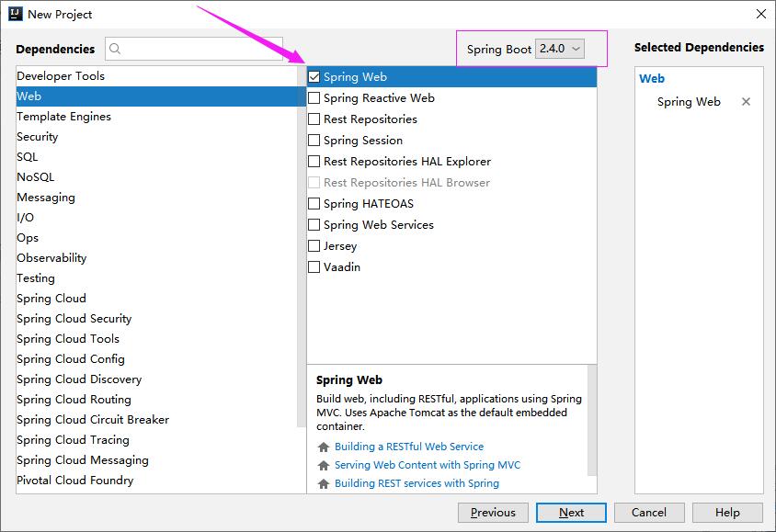Viewport: 776px width, 532px height.
Task: Click the home icon beside Serving Web Content with Spring MVC
Action: [322, 465]
